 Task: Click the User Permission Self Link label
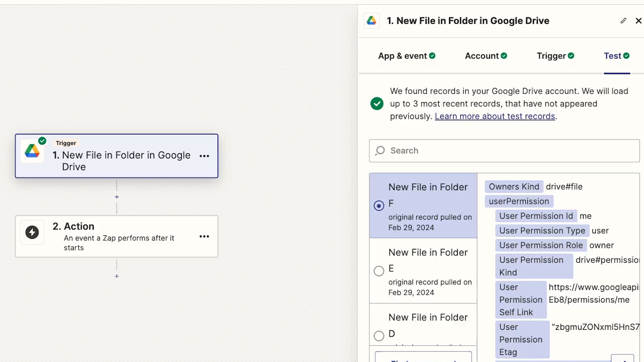521,300
